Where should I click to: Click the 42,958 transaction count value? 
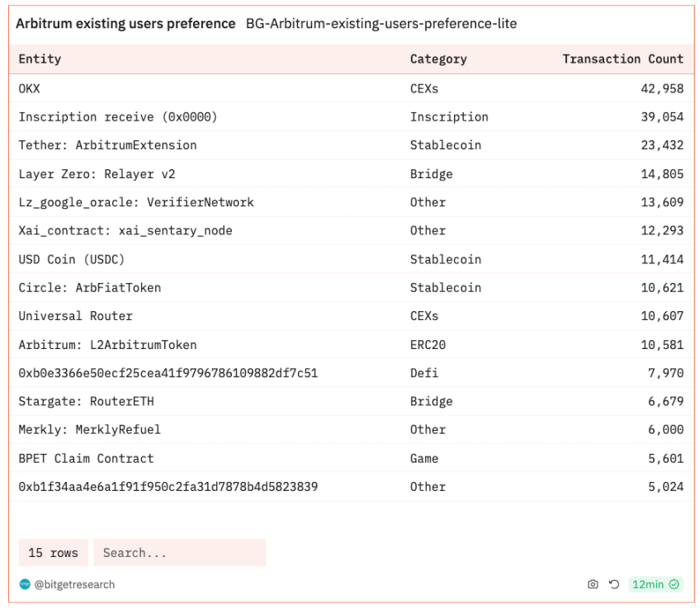tap(661, 88)
